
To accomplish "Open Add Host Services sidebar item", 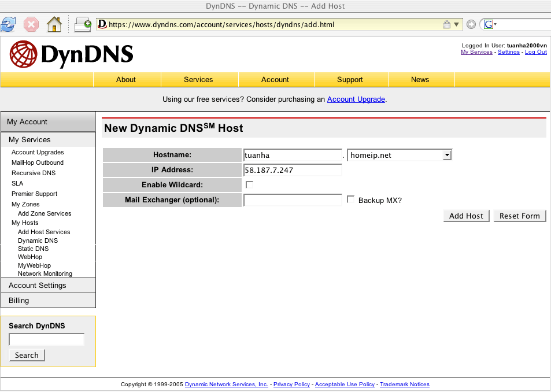I will (44, 232).
